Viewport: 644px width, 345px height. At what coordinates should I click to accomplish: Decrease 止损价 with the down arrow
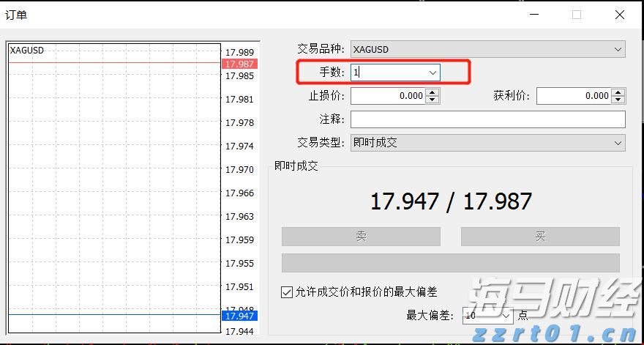pos(433,100)
